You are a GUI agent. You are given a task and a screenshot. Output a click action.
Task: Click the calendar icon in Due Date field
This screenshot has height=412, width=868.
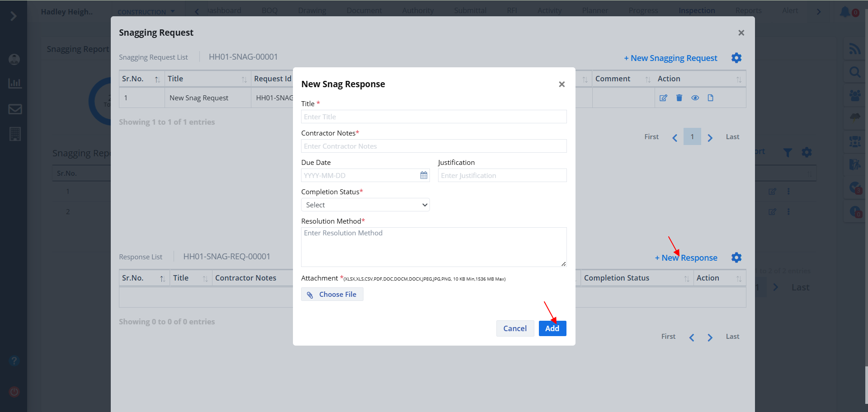tap(424, 175)
